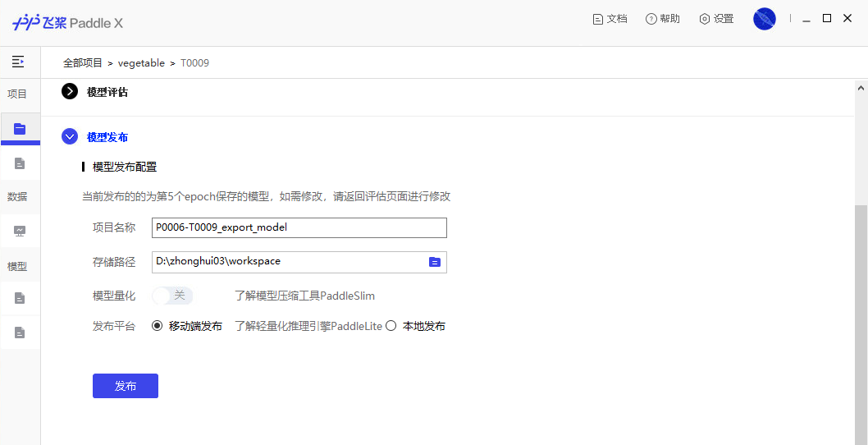Collapse the 模型发布 section
The width and height of the screenshot is (868, 445).
point(70,137)
